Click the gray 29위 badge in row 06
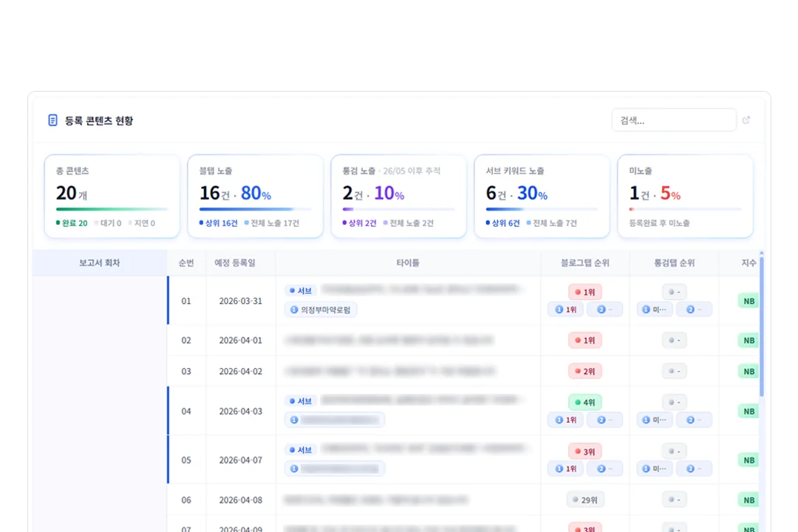Viewport: 798px width, 532px height. pyautogui.click(x=584, y=500)
